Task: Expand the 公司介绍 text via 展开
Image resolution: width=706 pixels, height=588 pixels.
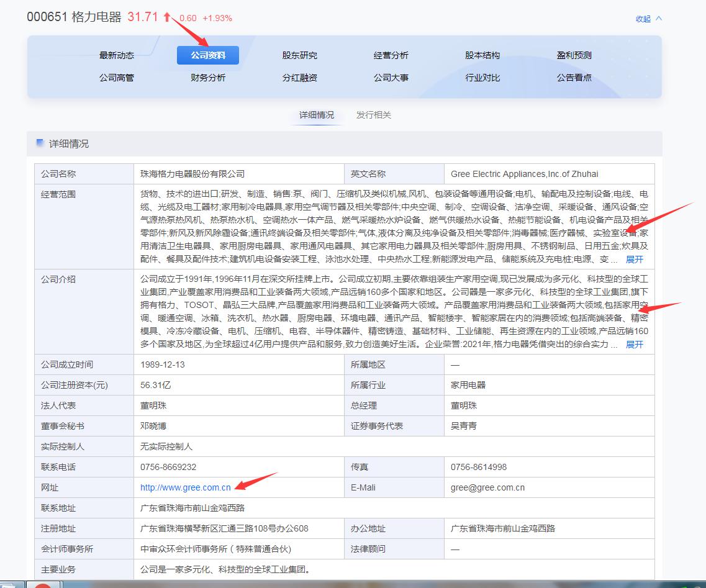Action: coord(633,344)
